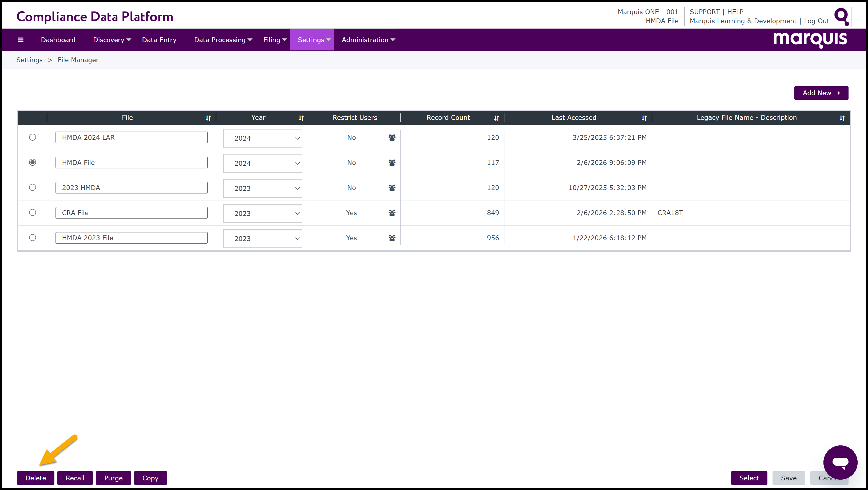Click the Delete button

click(35, 478)
